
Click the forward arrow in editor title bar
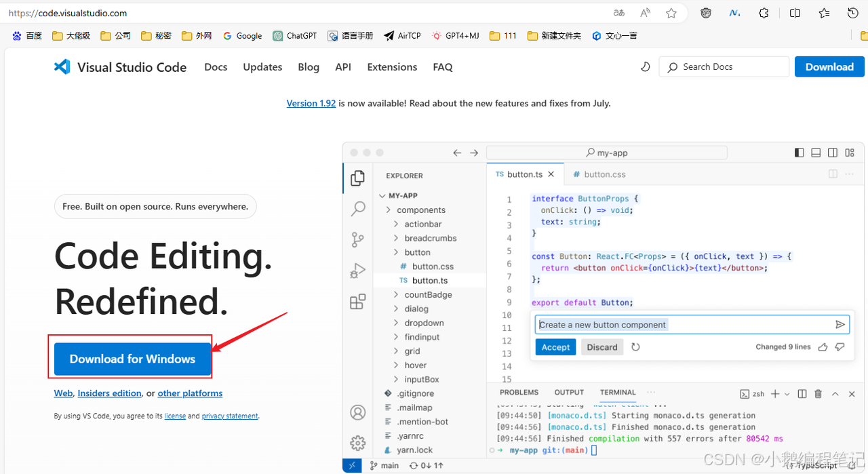tap(474, 153)
